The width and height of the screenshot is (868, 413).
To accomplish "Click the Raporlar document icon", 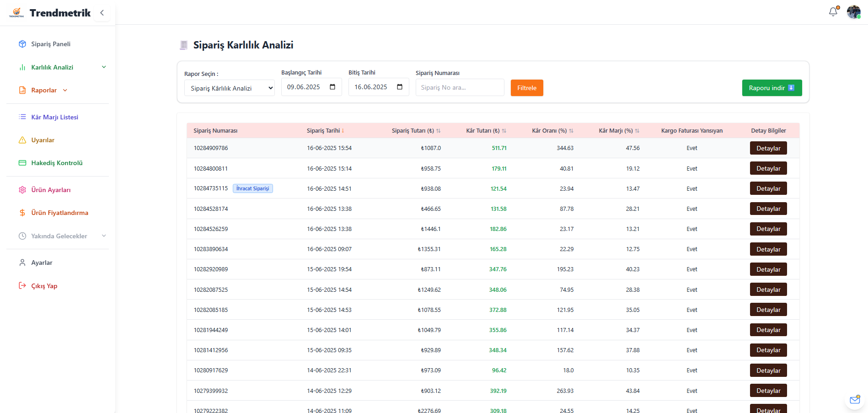I will pyautogui.click(x=22, y=90).
